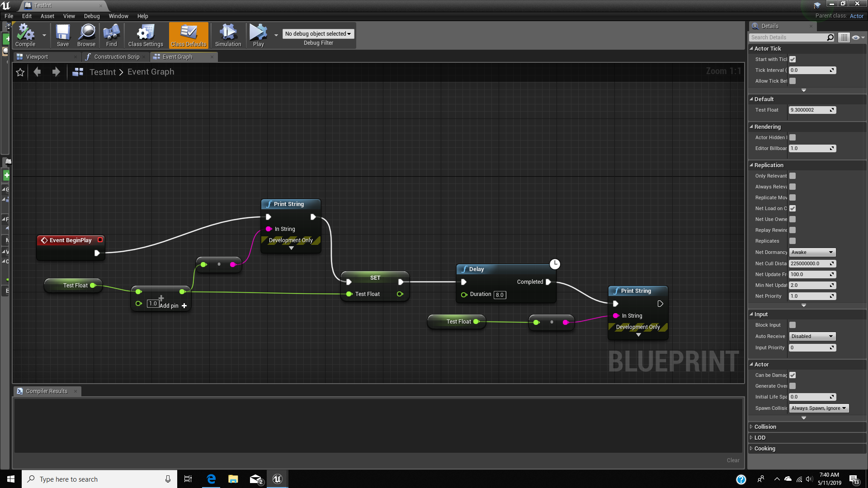The width and height of the screenshot is (868, 488).
Task: Open Class Defaults
Action: click(188, 35)
